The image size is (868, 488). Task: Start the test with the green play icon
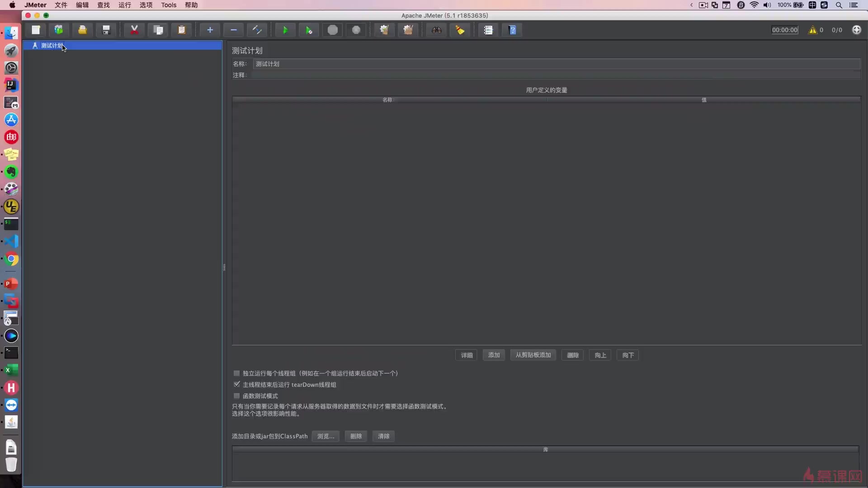285,30
